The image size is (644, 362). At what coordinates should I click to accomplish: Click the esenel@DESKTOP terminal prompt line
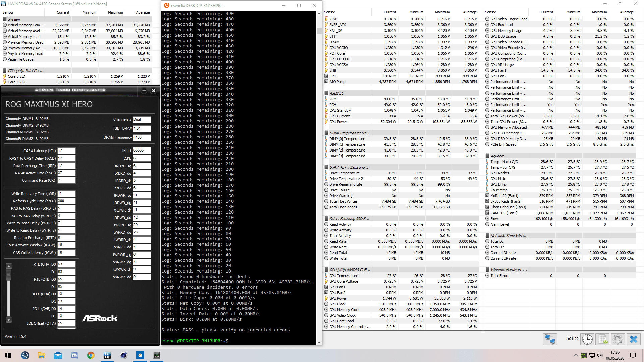(x=195, y=341)
